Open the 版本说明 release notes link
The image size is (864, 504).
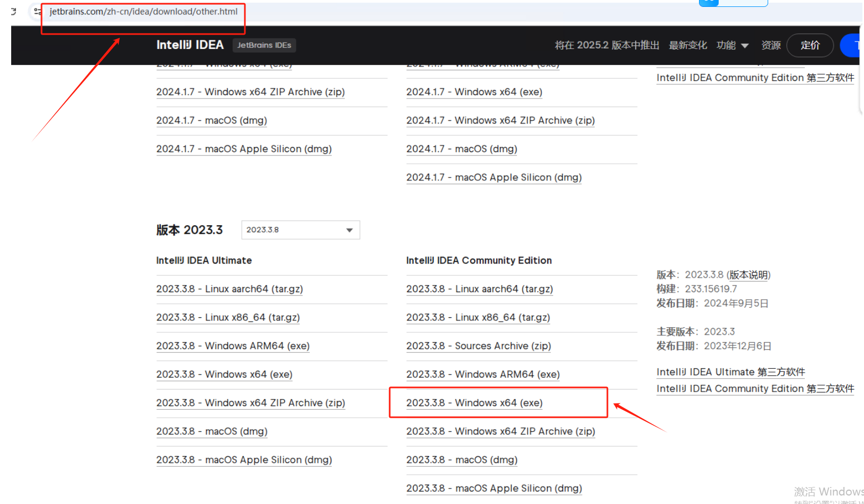click(x=748, y=275)
